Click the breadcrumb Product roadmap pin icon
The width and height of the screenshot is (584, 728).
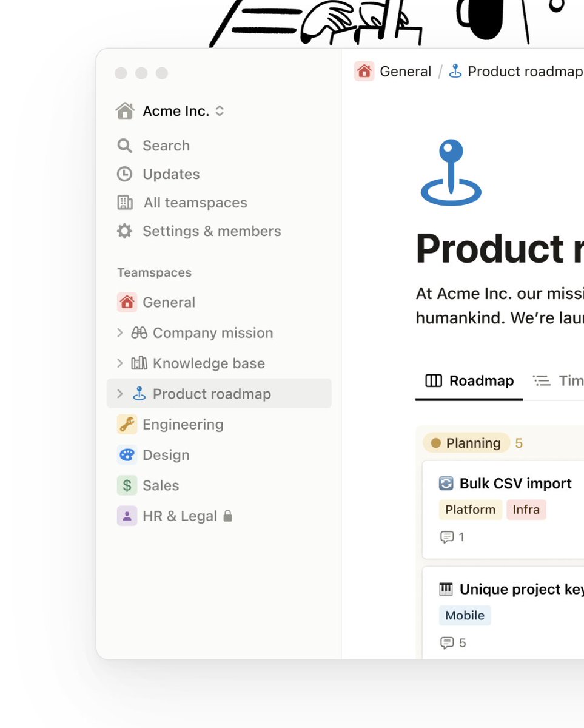pos(455,71)
